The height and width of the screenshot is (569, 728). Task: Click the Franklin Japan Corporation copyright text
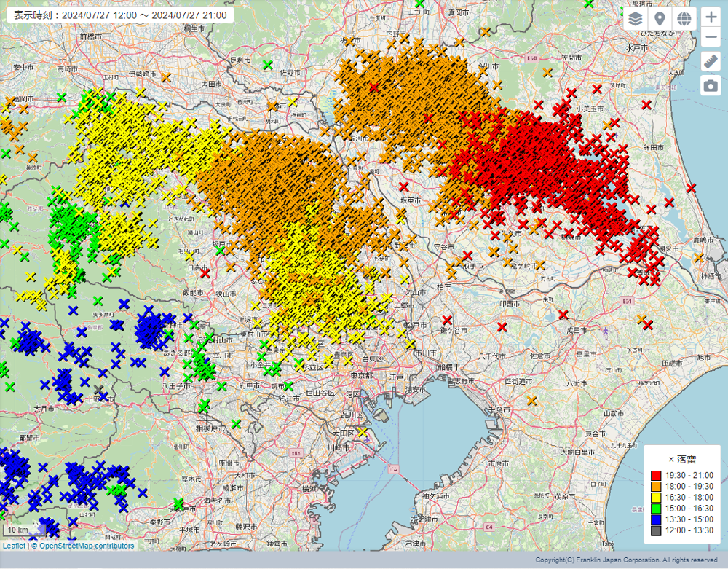coord(627,560)
